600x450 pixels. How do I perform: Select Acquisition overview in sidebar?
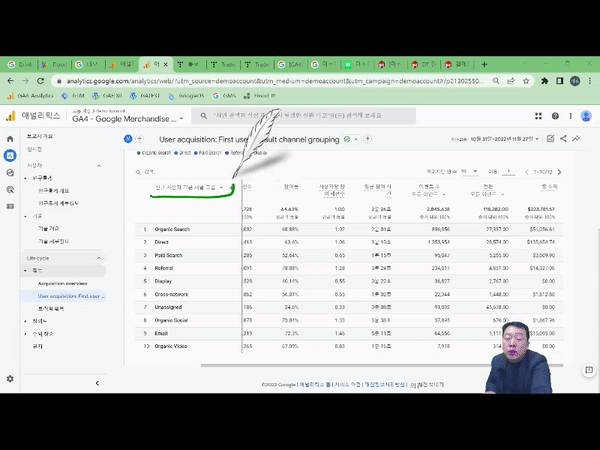(x=63, y=283)
